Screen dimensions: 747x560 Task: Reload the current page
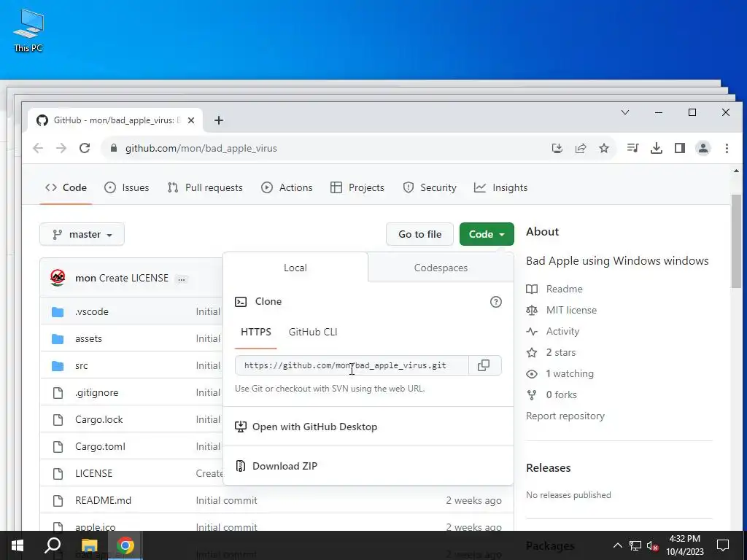pyautogui.click(x=85, y=148)
